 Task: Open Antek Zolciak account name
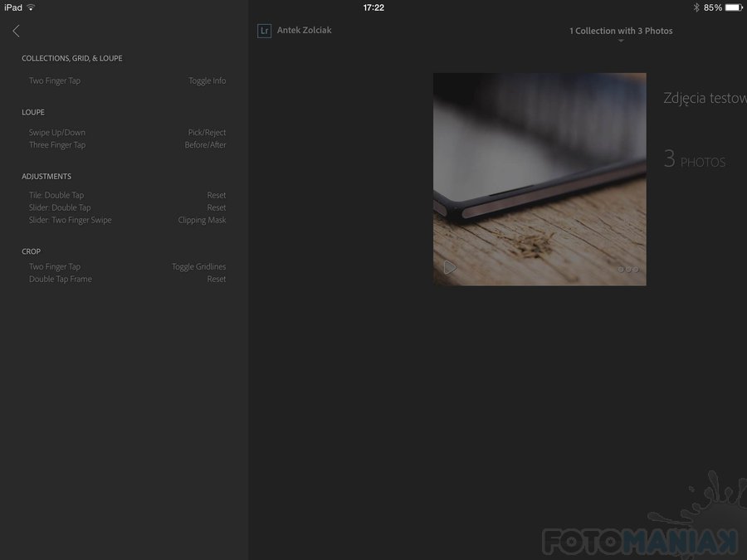point(304,30)
